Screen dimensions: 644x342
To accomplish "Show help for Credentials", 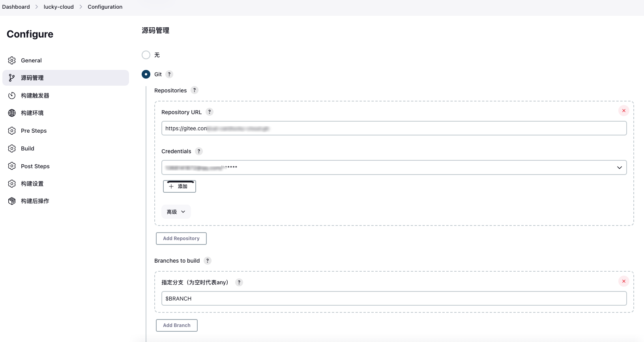I will [199, 151].
